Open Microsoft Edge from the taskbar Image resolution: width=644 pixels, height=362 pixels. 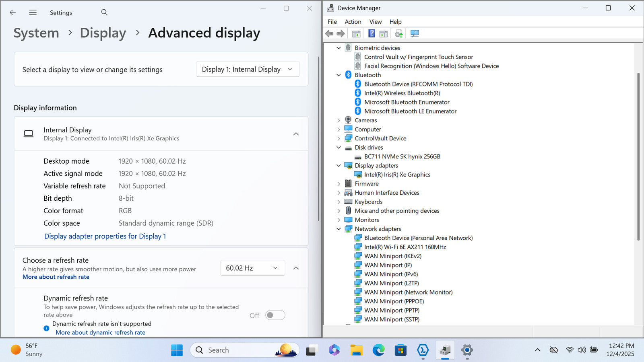(378, 350)
